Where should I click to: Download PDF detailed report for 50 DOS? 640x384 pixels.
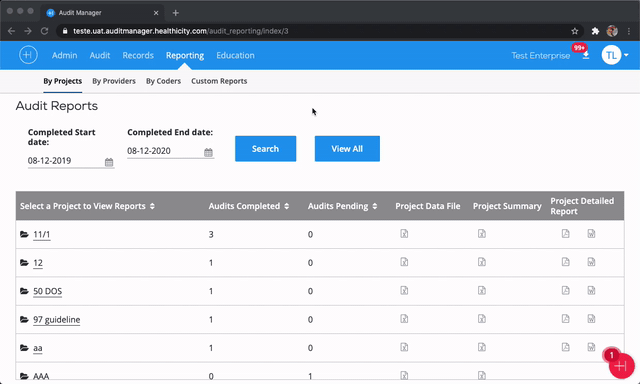point(565,291)
